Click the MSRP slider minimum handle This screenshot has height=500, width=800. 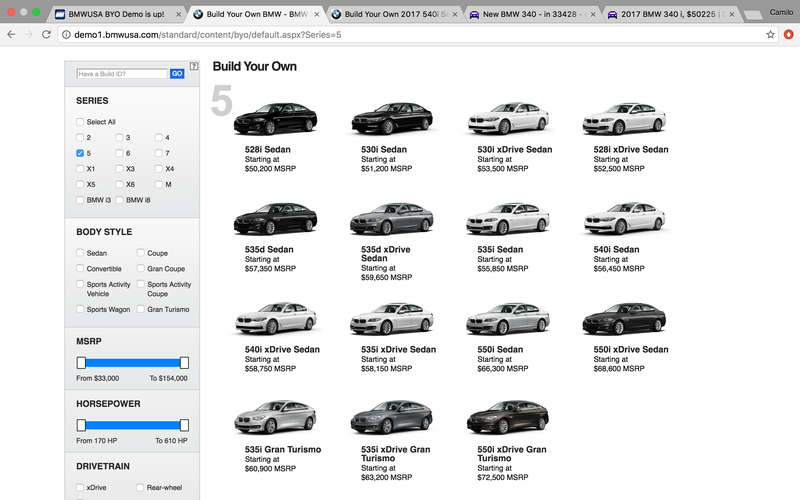tap(81, 363)
